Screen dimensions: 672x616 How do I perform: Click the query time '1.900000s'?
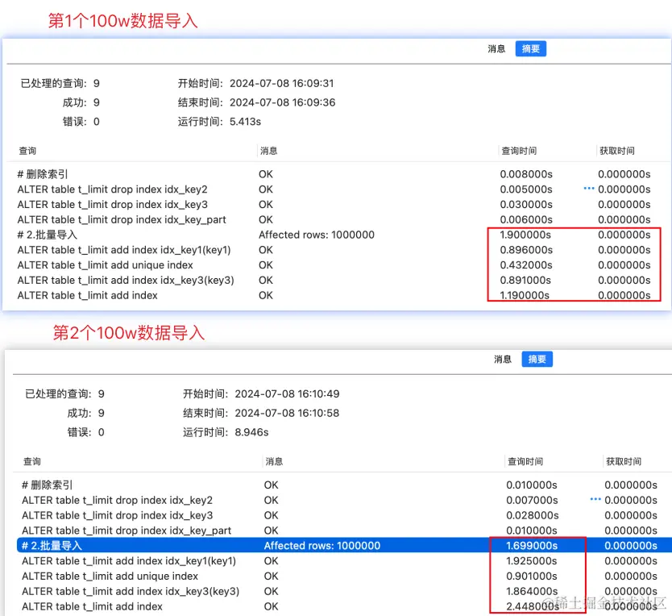525,235
